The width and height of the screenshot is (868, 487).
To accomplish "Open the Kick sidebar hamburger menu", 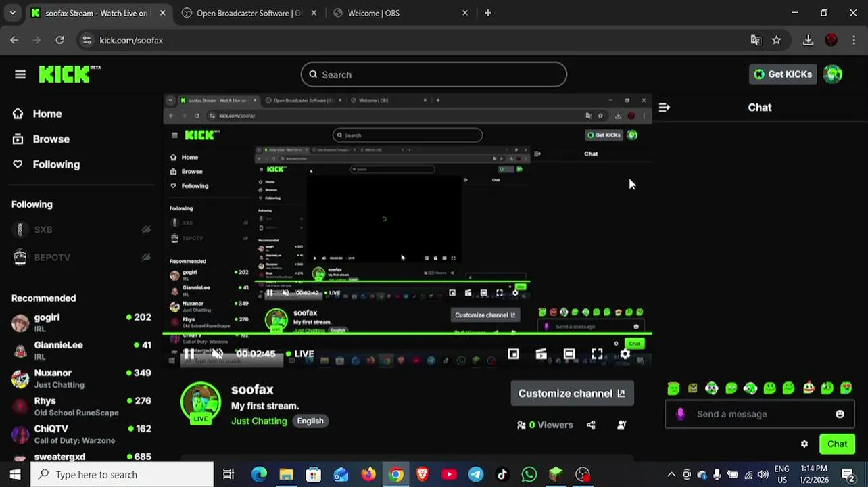I will (x=20, y=74).
